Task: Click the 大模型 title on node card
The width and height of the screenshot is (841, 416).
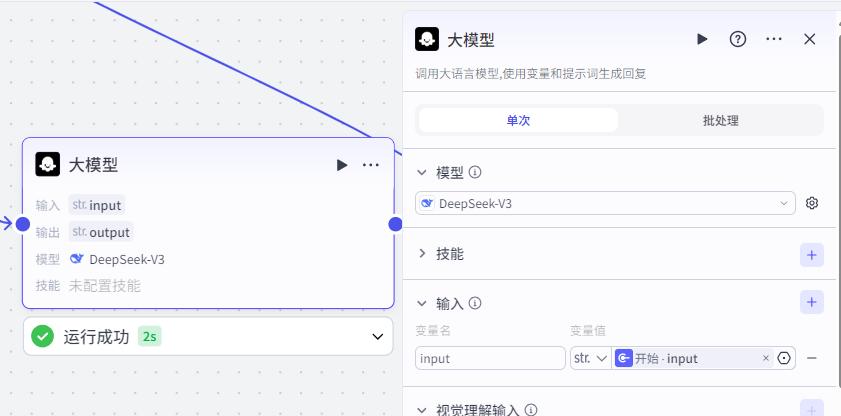Action: click(x=93, y=165)
